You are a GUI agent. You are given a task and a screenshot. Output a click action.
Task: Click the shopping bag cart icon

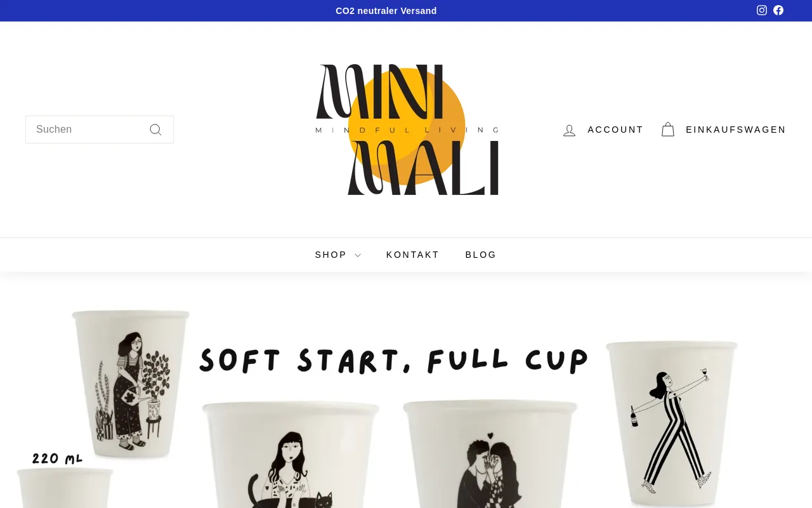pos(668,130)
